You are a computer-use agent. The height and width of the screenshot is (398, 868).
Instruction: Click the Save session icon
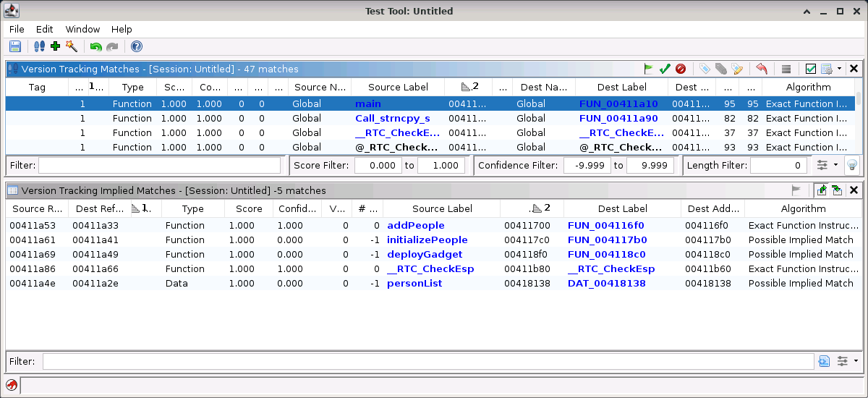(x=14, y=47)
